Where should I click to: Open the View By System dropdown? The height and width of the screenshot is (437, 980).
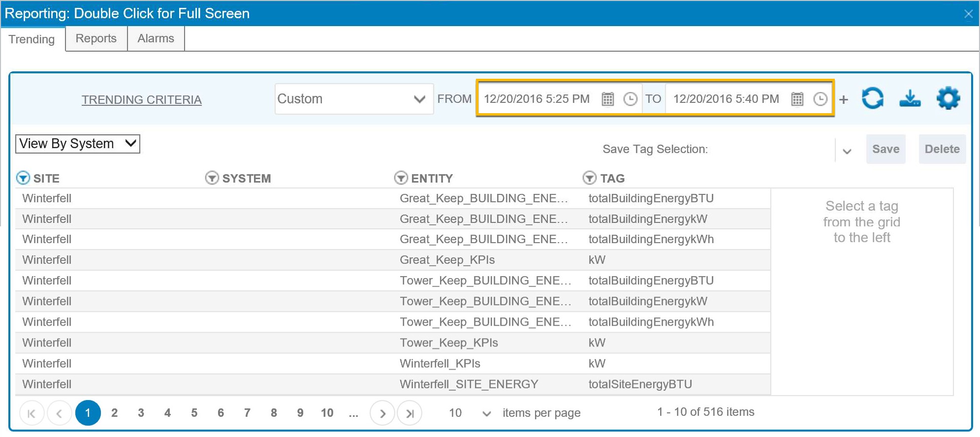tap(78, 144)
